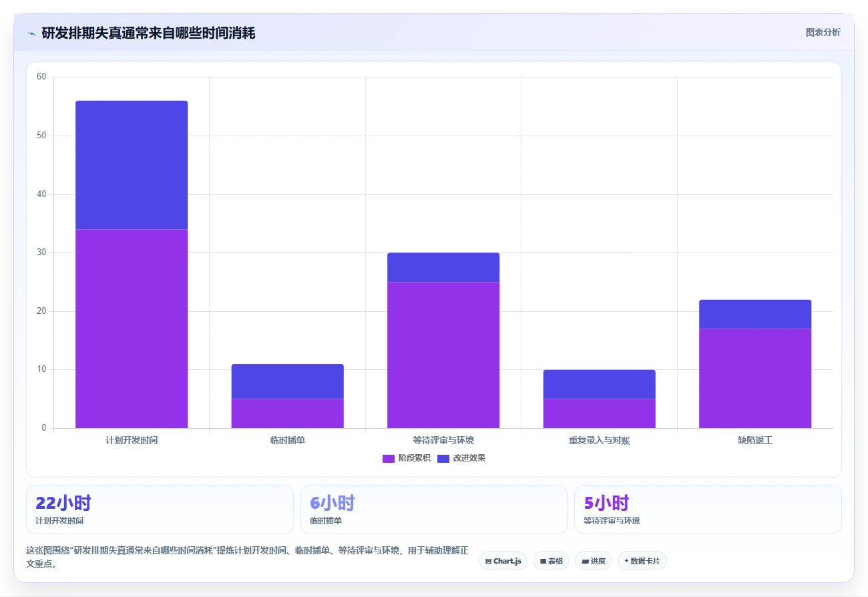Click the purple segment of 重复录入与对账 bar

(x=600, y=413)
